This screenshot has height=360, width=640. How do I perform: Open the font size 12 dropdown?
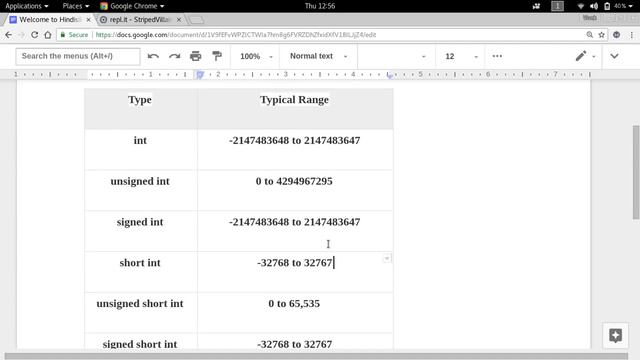(x=460, y=56)
